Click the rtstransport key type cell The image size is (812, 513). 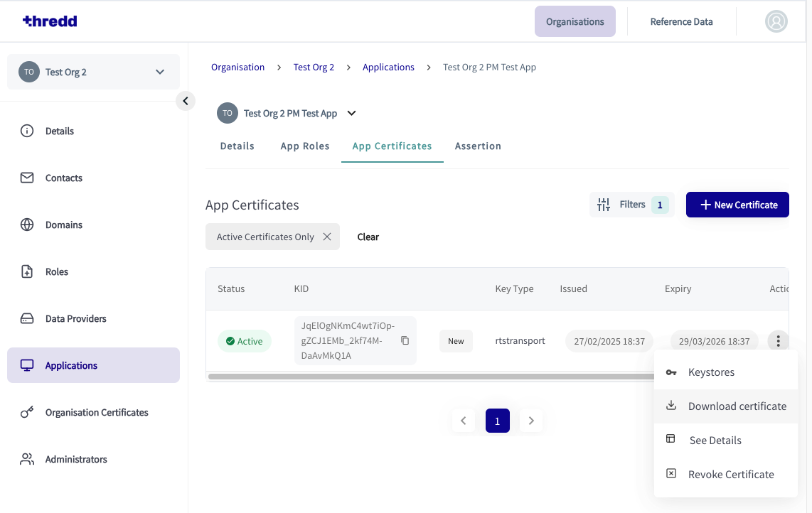click(520, 340)
